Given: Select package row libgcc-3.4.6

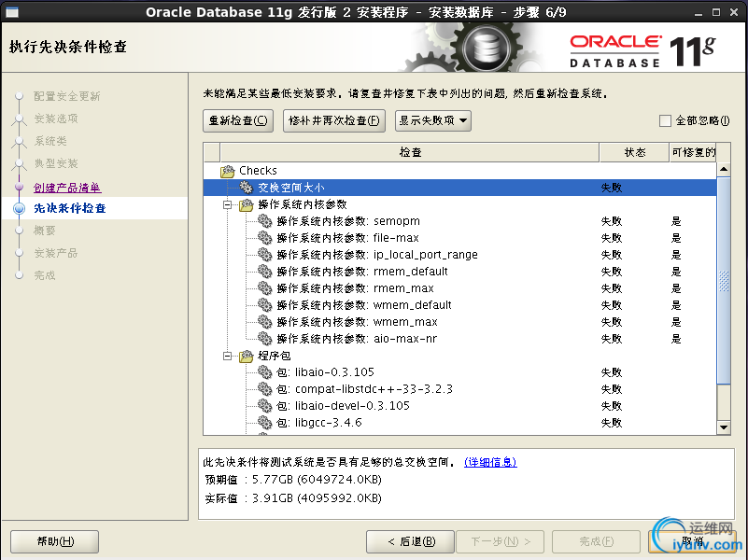Looking at the screenshot, I should pyautogui.click(x=459, y=422).
